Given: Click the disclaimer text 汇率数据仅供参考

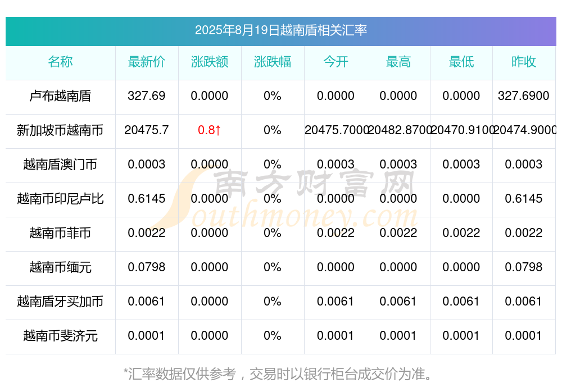Looking at the screenshot, I should tap(183, 374).
